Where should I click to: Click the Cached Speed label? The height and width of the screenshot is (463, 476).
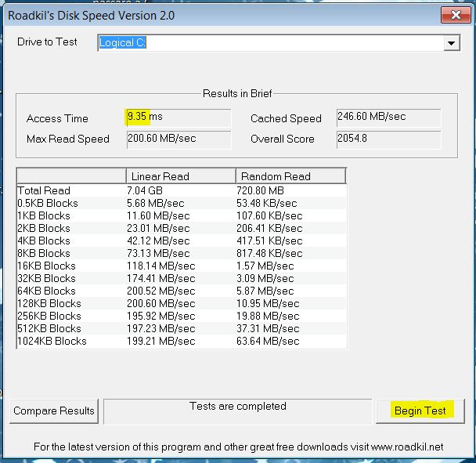point(286,118)
